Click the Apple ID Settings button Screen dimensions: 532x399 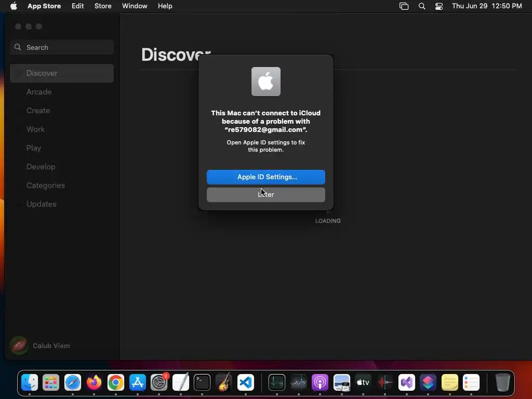tap(265, 177)
